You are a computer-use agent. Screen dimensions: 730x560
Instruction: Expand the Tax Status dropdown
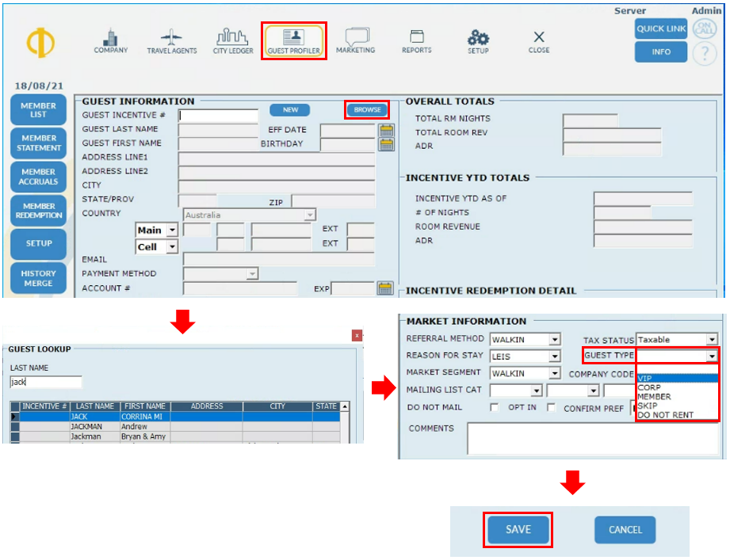pos(712,340)
